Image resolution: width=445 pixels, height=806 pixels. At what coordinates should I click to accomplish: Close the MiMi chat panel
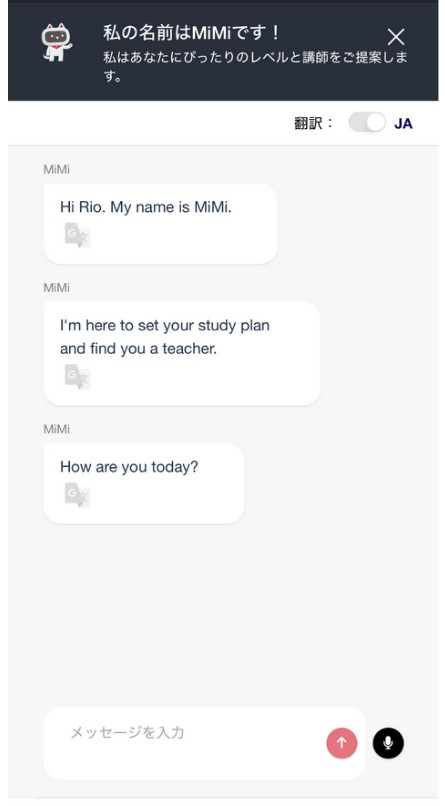coord(396,37)
